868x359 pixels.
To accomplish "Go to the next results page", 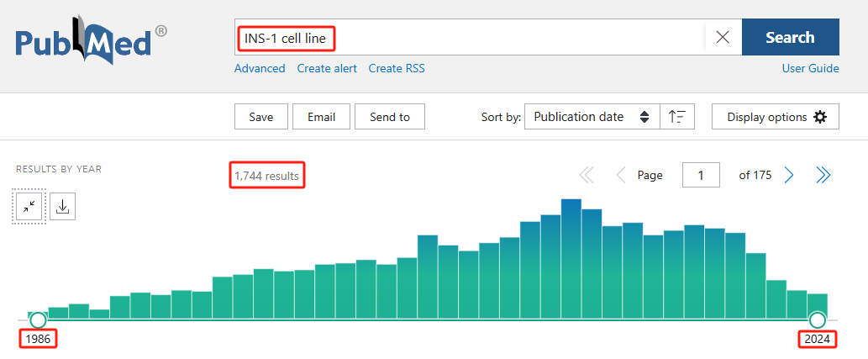I will pos(789,176).
